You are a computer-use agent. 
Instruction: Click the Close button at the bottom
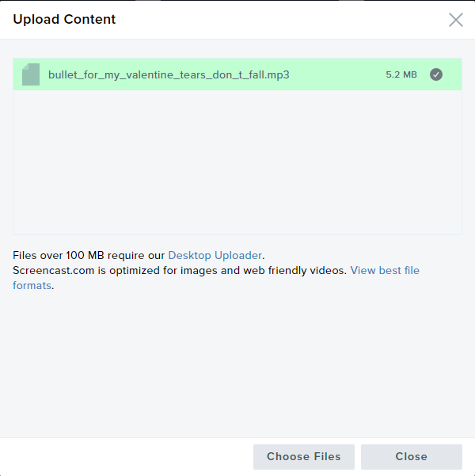pos(411,456)
